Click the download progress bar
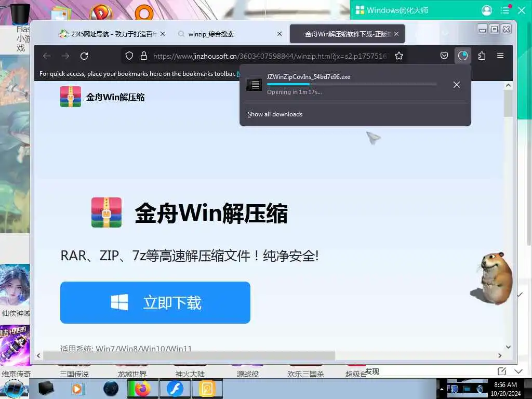The width and height of the screenshot is (532, 399). (x=352, y=84)
